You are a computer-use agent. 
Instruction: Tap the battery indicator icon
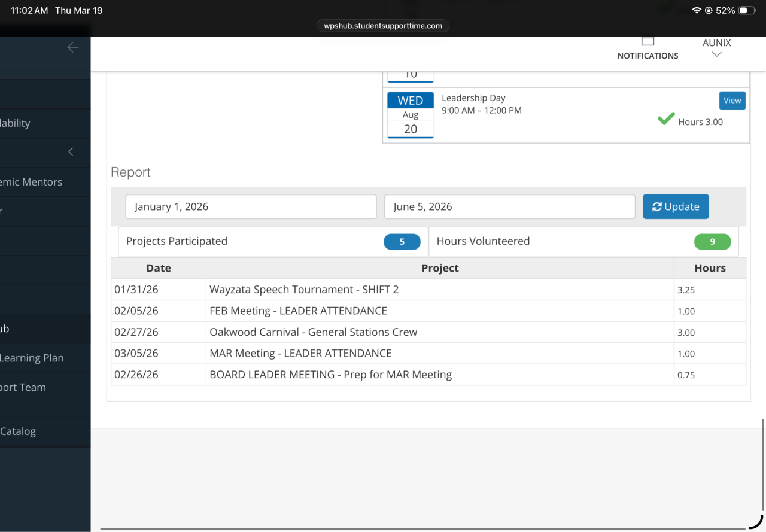(x=747, y=11)
